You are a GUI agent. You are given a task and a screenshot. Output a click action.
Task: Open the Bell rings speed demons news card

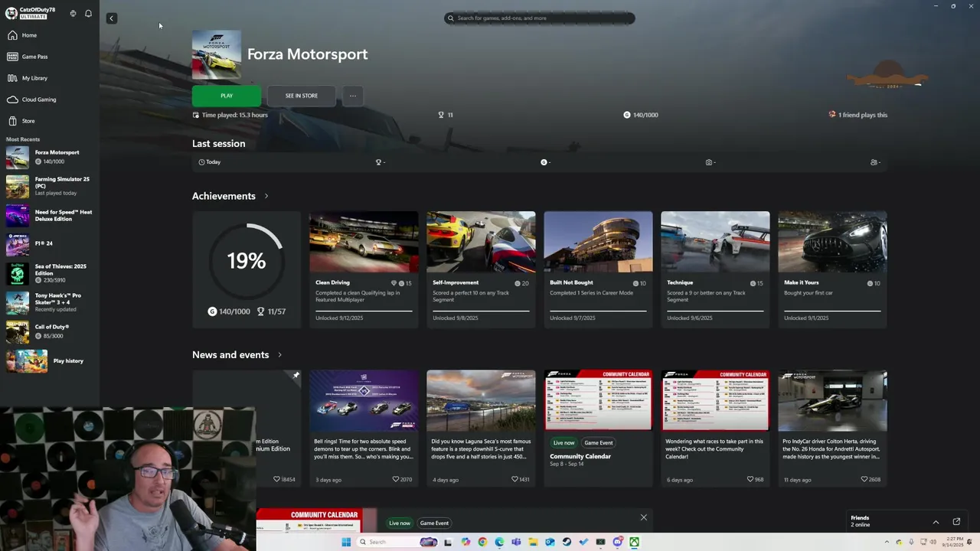tap(364, 429)
